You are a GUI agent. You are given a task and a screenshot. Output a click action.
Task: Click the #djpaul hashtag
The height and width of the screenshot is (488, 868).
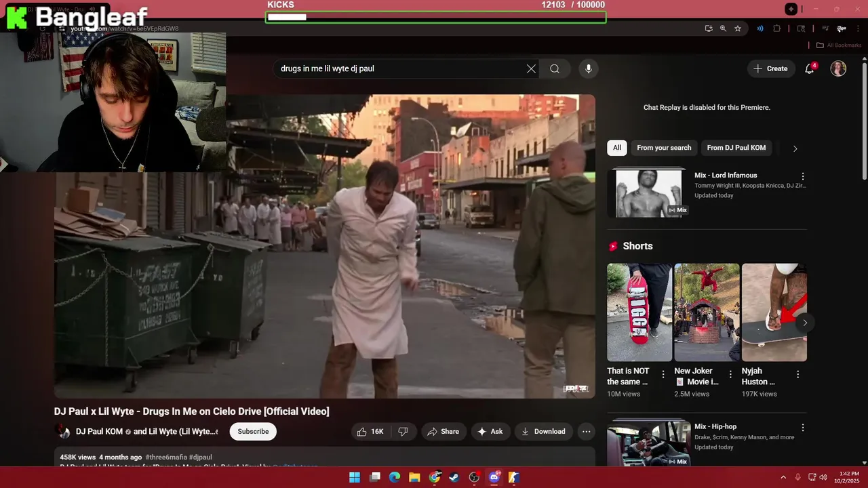pos(201,457)
